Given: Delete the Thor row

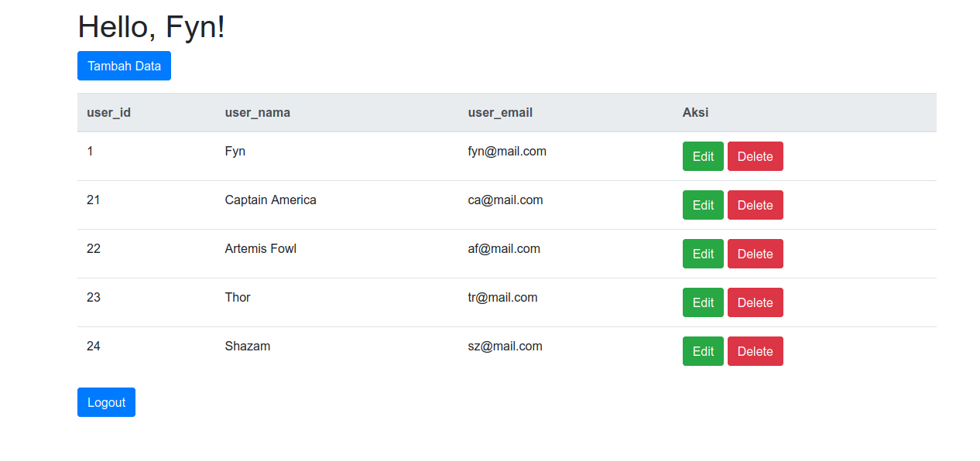Looking at the screenshot, I should click(755, 302).
